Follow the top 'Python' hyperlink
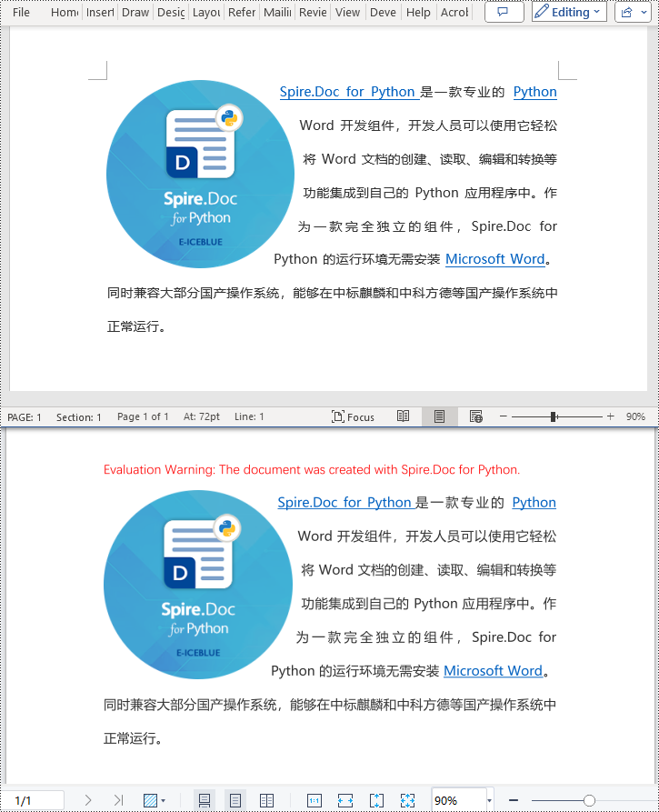This screenshot has height=812, width=659. pyautogui.click(x=534, y=92)
